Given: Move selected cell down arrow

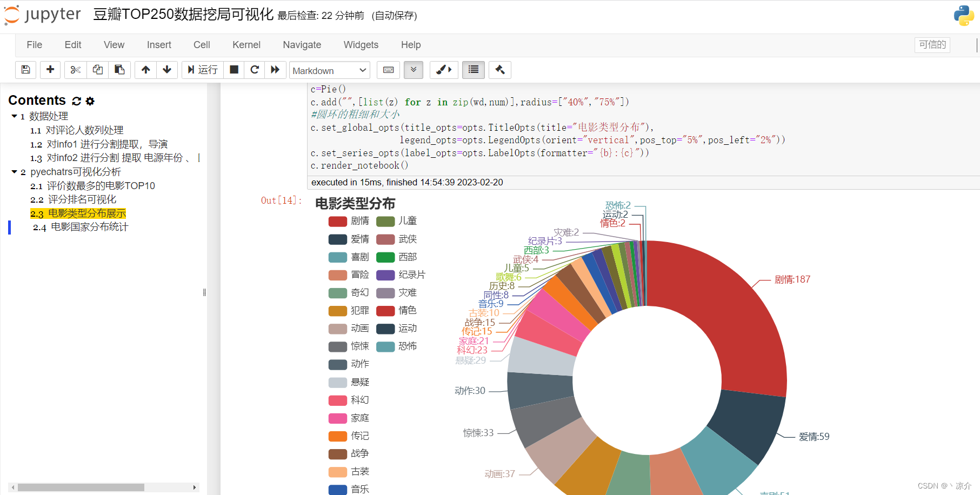Looking at the screenshot, I should 167,70.
